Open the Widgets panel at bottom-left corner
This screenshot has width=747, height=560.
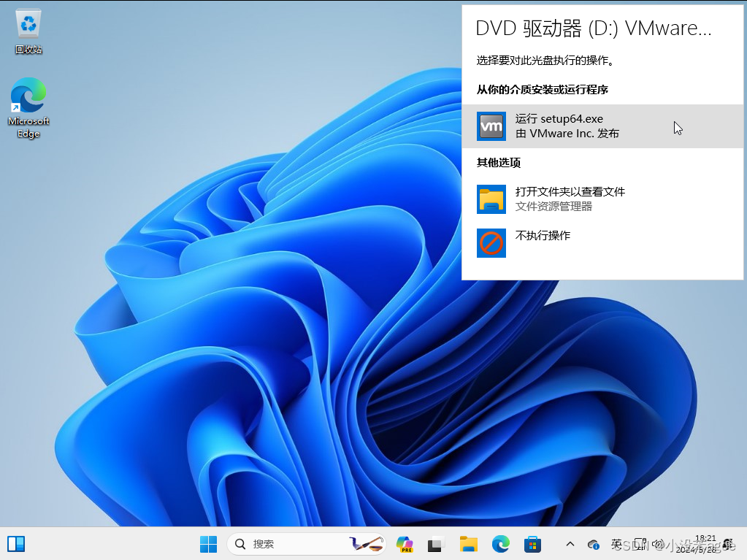coord(15,544)
